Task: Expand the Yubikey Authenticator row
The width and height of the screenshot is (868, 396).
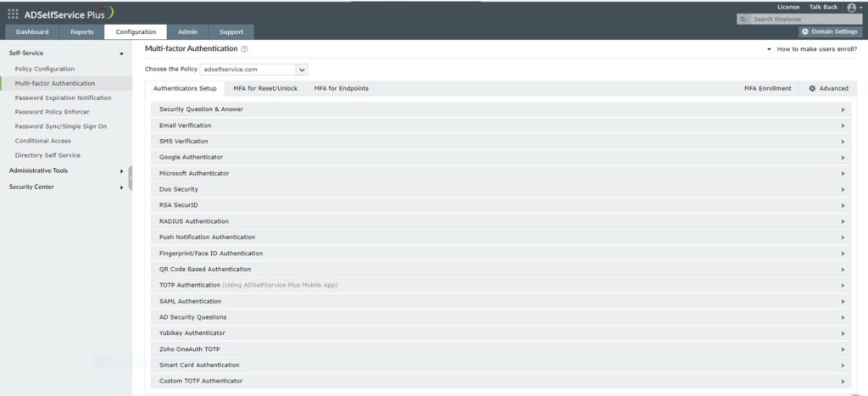Action: pyautogui.click(x=500, y=333)
